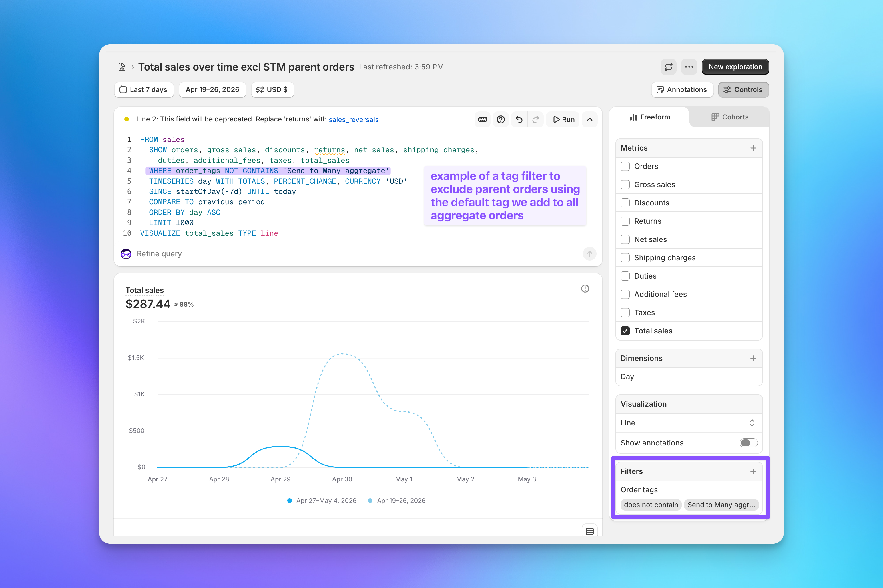Check the Returns metric
The height and width of the screenshot is (588, 883).
point(625,221)
